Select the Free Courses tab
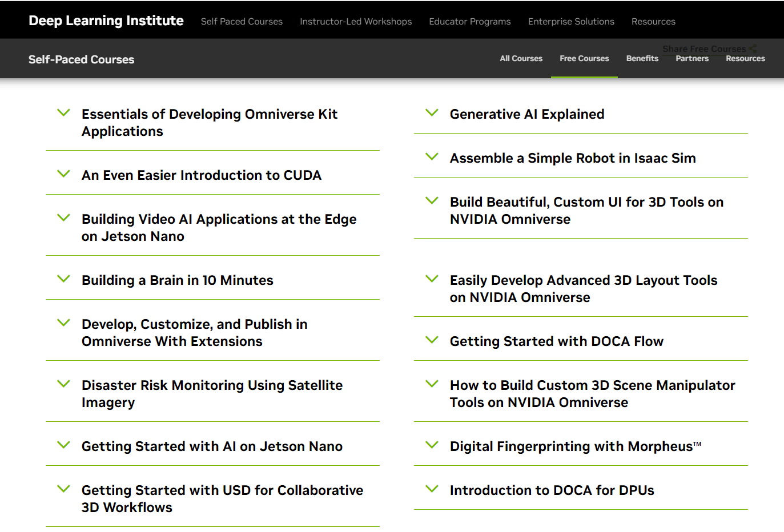784x532 pixels. pos(584,58)
